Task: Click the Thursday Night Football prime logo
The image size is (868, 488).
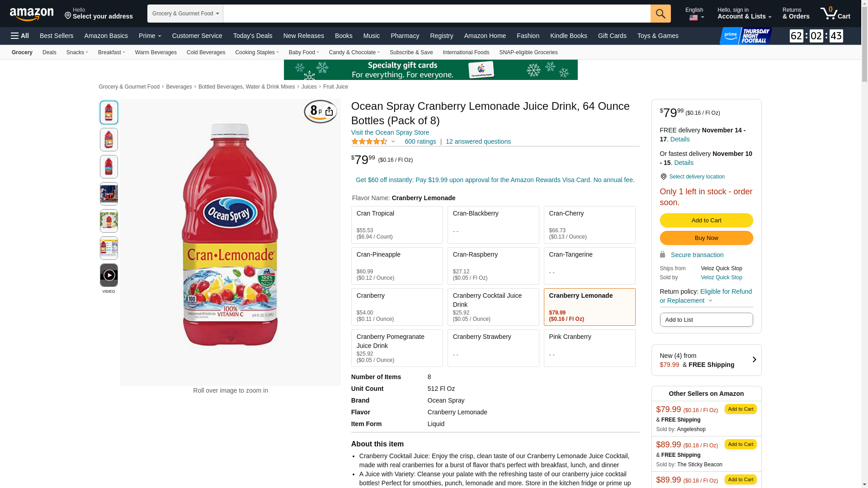Action: 746,36
